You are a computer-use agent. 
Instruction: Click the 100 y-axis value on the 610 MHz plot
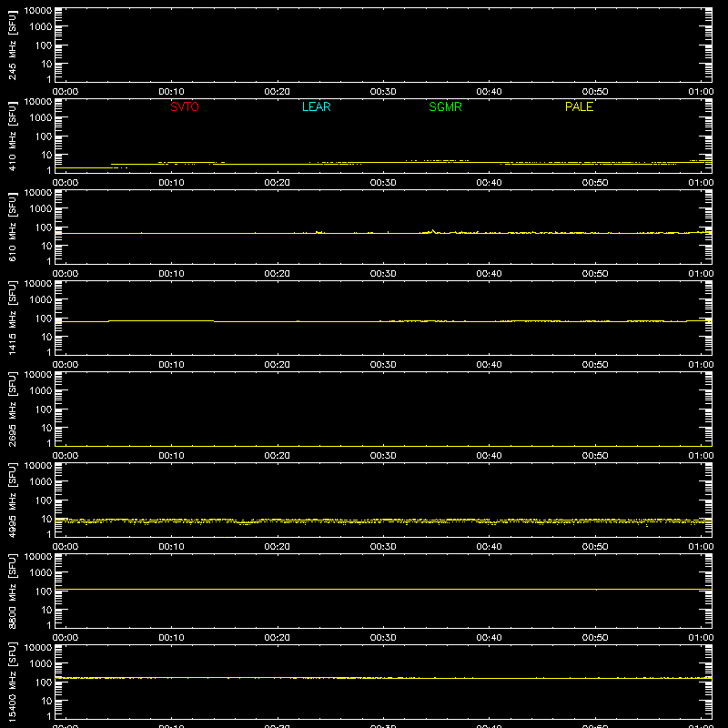pos(44,227)
